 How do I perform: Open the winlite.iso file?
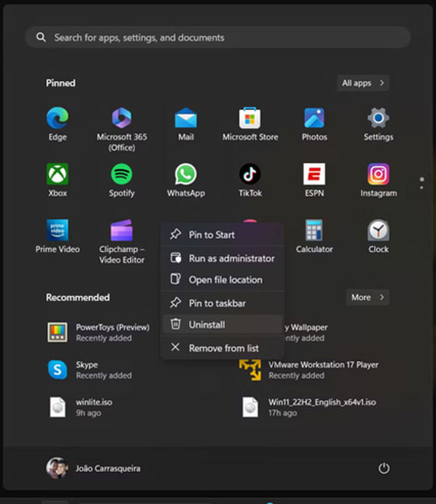pos(81,407)
